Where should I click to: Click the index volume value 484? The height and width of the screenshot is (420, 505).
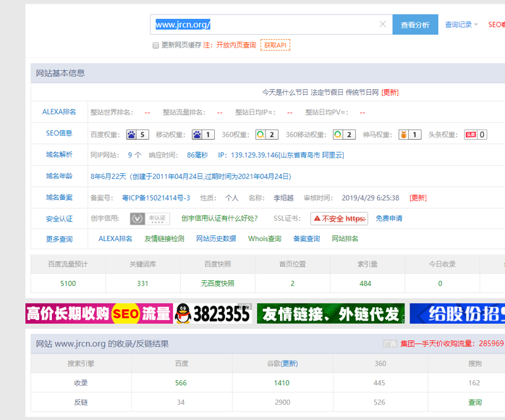tap(365, 283)
